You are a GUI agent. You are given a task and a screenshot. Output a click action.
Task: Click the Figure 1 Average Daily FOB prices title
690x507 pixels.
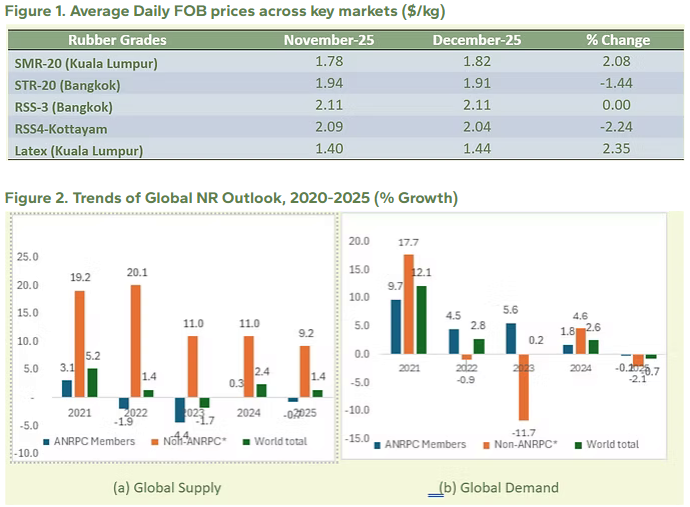225,11
